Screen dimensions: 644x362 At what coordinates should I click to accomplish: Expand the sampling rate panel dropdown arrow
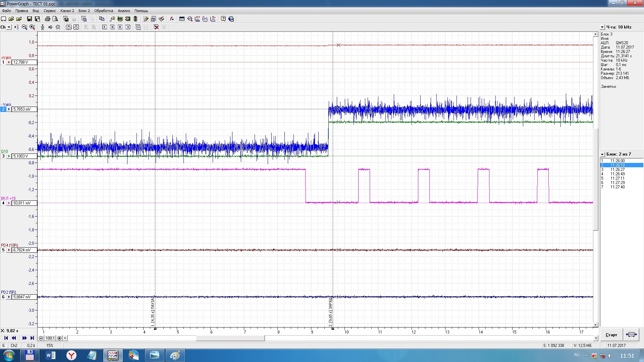tap(602, 27)
